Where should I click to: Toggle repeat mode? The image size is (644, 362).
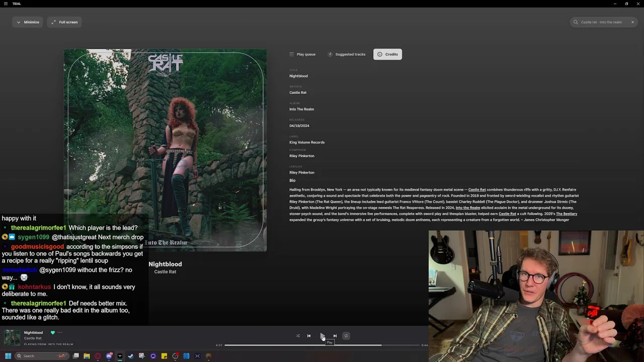point(346,336)
